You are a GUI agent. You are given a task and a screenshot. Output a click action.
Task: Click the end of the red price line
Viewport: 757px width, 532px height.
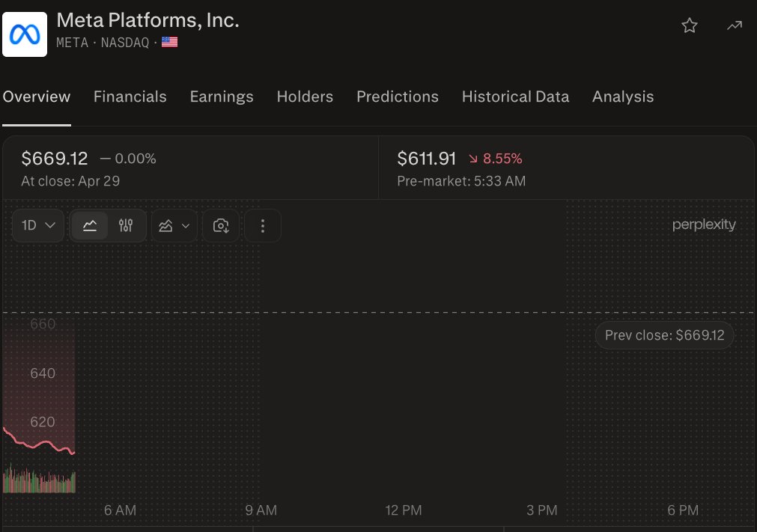(73, 453)
